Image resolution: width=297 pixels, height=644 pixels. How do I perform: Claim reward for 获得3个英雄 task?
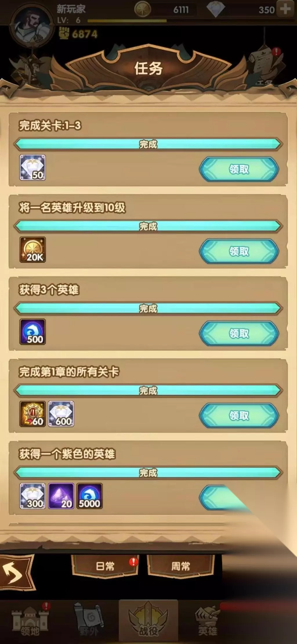click(x=239, y=334)
